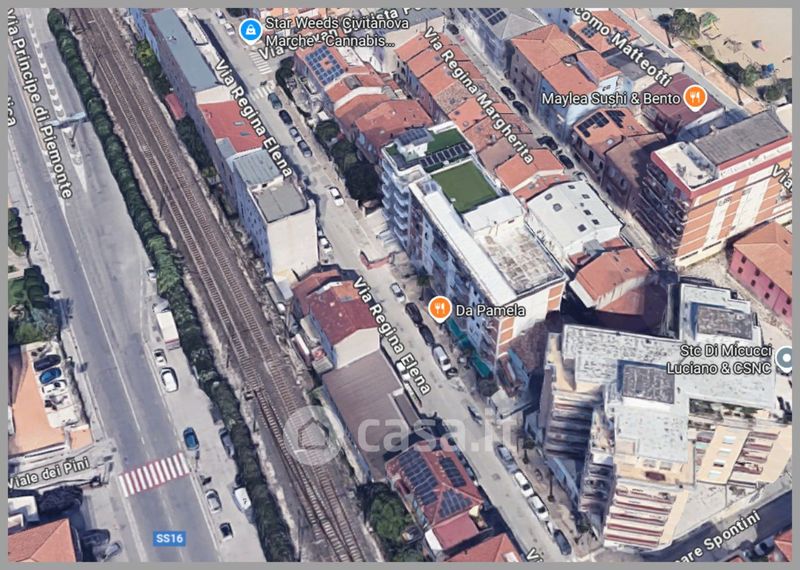Click the blue Star Weeds shop pin
The width and height of the screenshot is (800, 570).
(x=249, y=23)
